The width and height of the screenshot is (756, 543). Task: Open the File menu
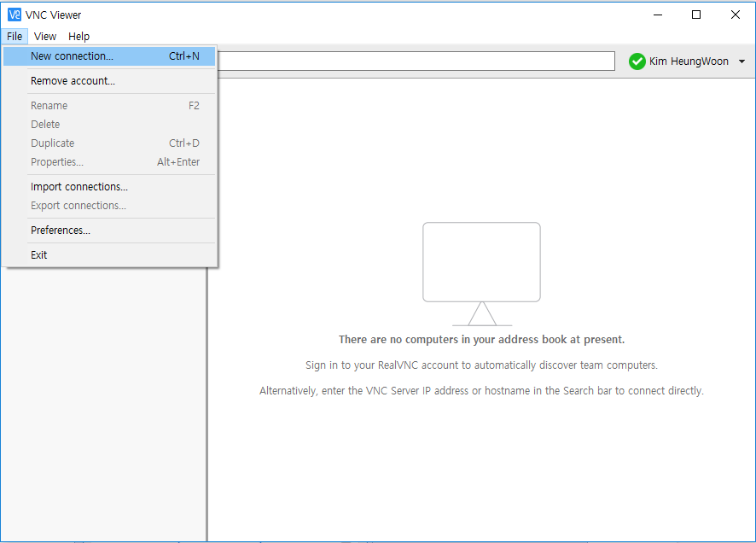15,36
